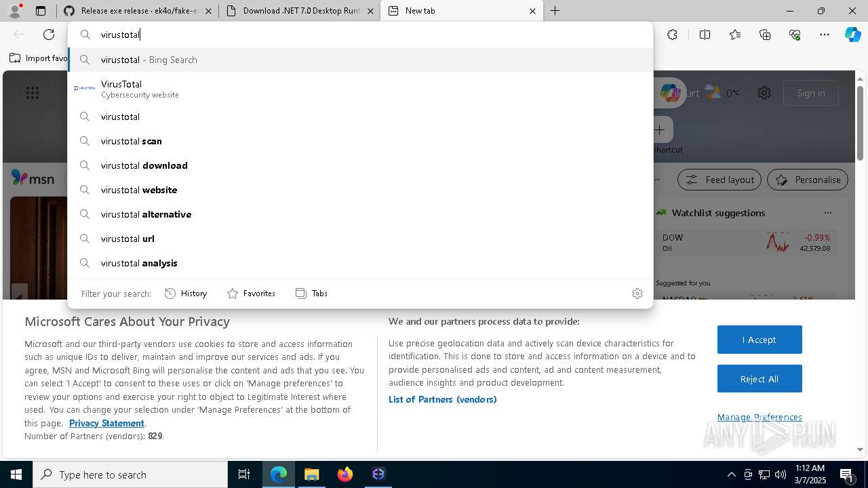This screenshot has width=868, height=488.
Task: Open Task View on the taskbar
Action: pyautogui.click(x=244, y=474)
